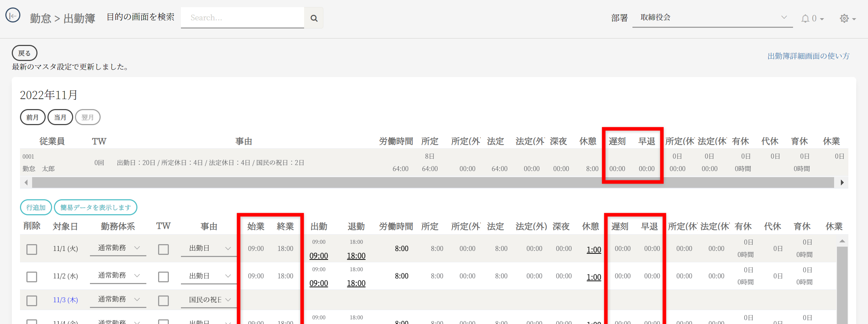Open the 部署 取締役会 dropdown
868x324 pixels.
(712, 18)
